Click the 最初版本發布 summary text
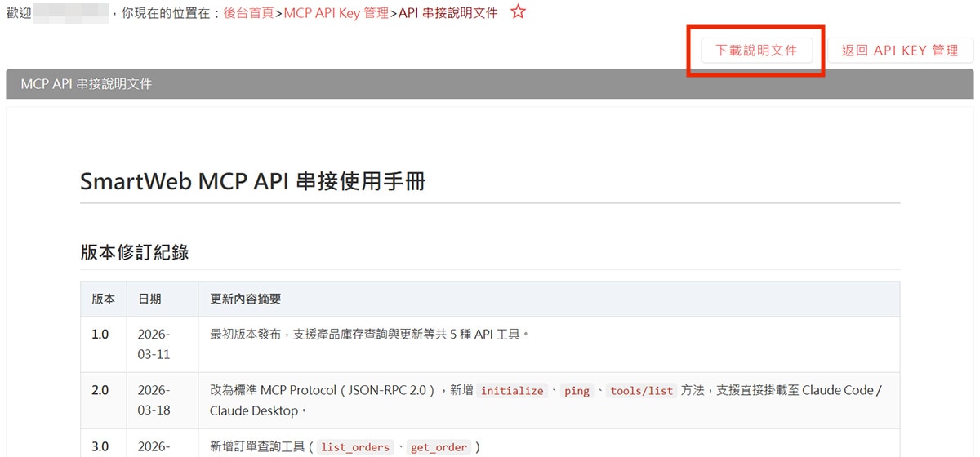Image resolution: width=980 pixels, height=457 pixels. (x=370, y=335)
